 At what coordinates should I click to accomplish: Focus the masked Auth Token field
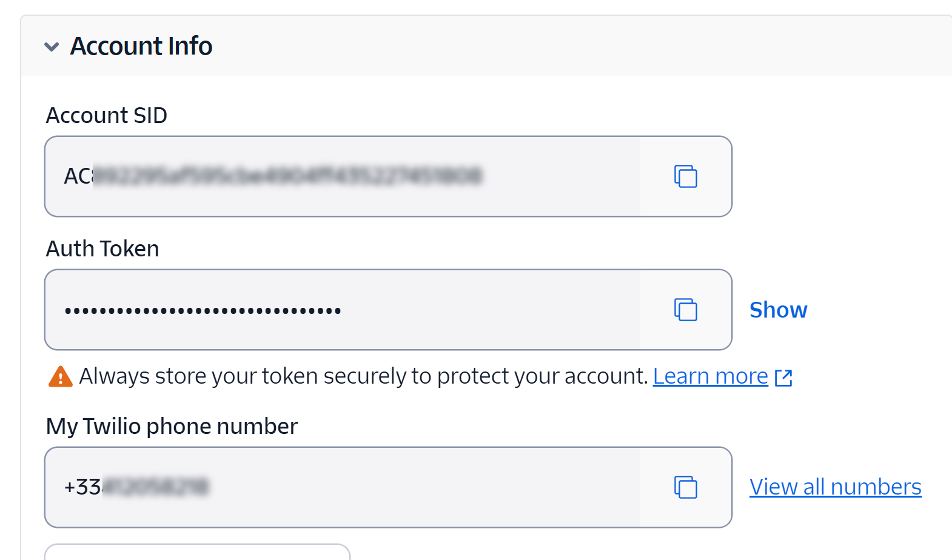(x=343, y=310)
